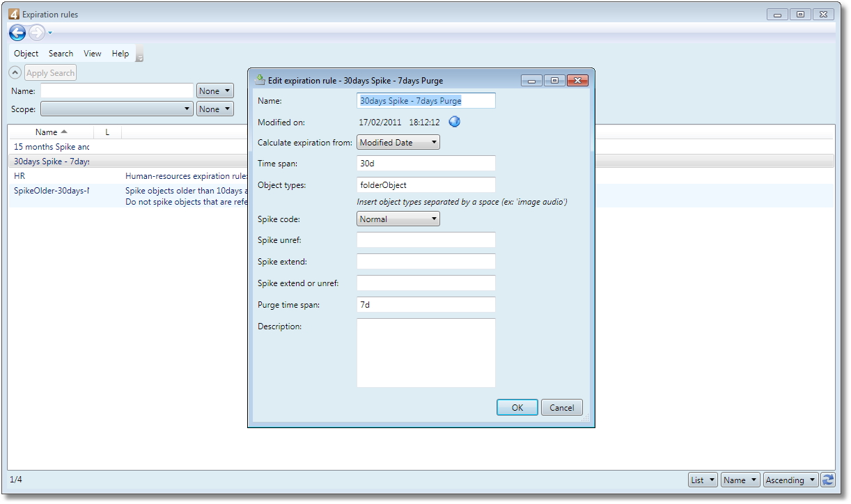851x504 pixels.
Task: Click the Cancel button in dialog
Action: tap(562, 407)
